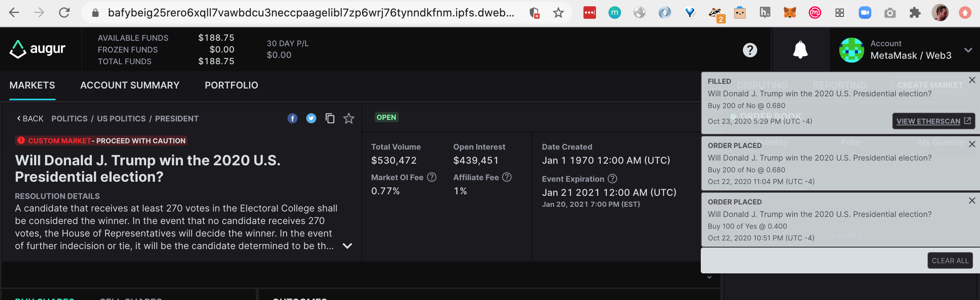
Task: Click the browser address bar URL
Action: 311,13
